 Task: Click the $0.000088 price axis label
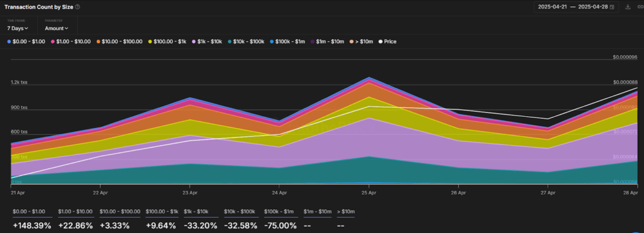[x=625, y=82]
